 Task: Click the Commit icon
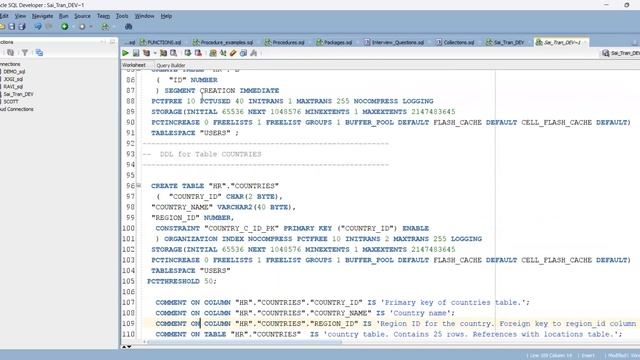188,53
